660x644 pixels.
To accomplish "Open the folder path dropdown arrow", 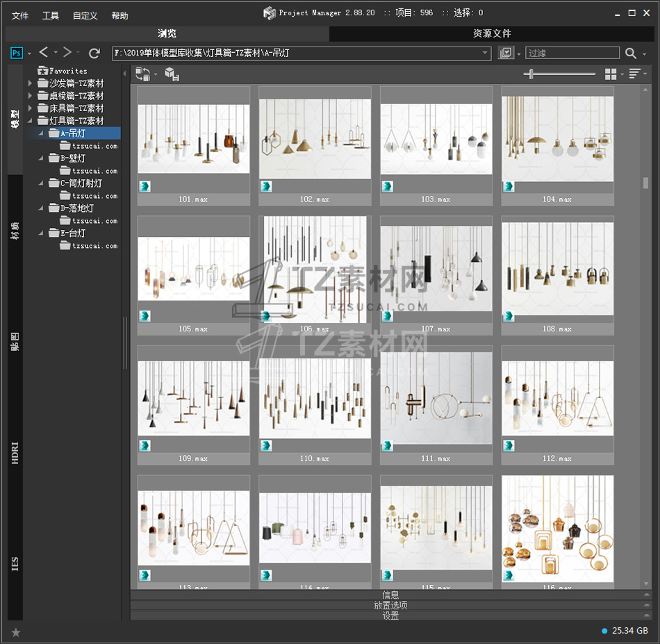I will (x=486, y=53).
